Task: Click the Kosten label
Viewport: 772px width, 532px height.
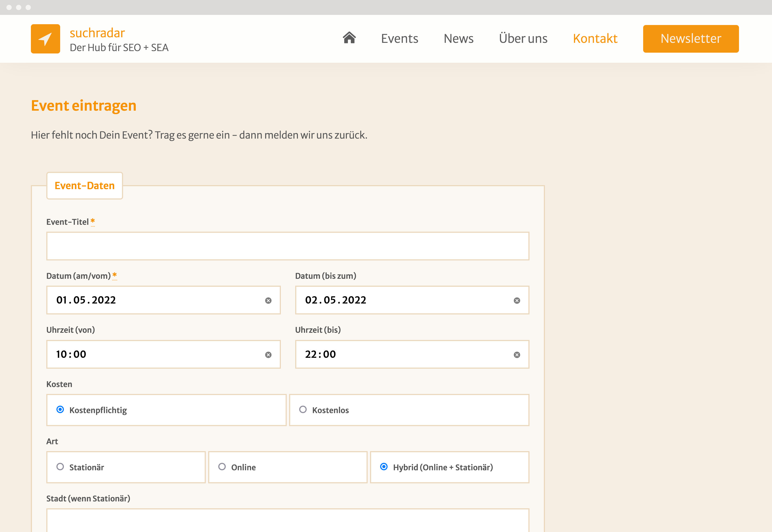Action: [x=59, y=384]
